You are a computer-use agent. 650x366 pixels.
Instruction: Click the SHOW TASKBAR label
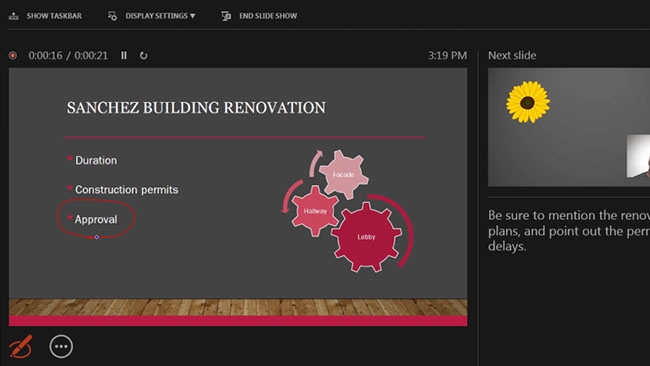point(54,16)
